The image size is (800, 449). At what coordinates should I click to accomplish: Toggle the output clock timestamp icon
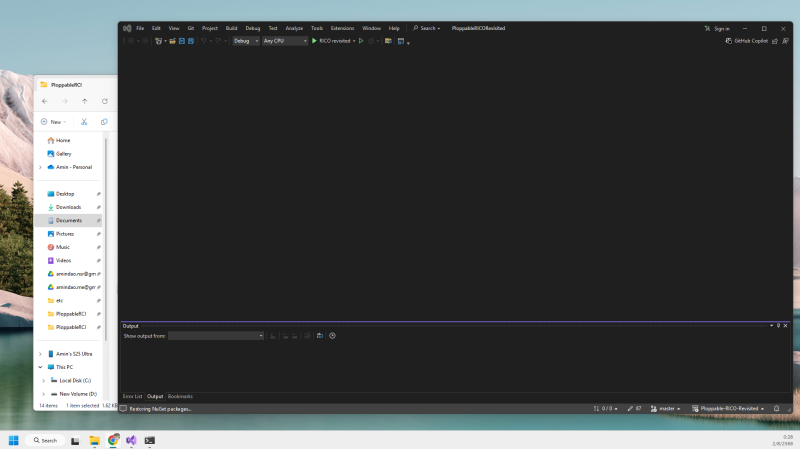pyautogui.click(x=332, y=336)
